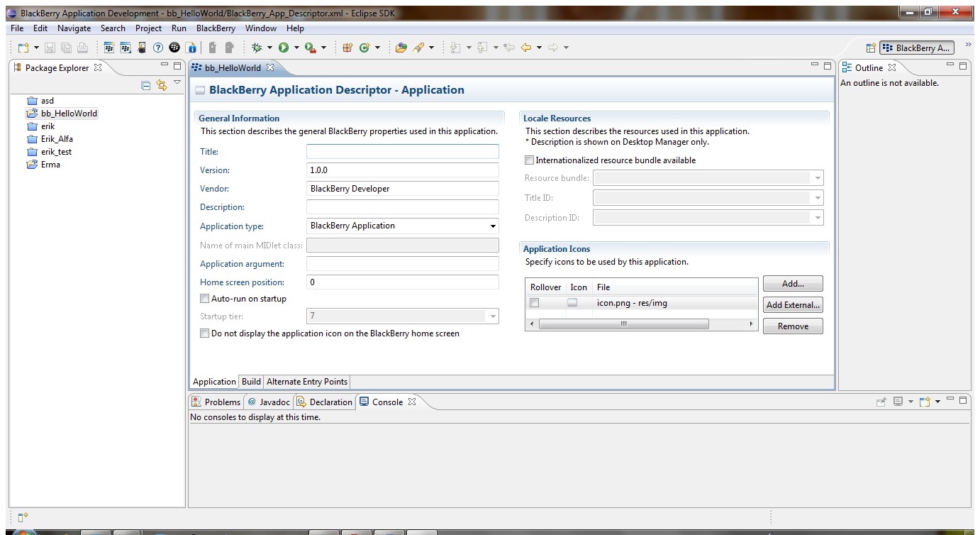Switch to the Alternate Entry Points tab
The image size is (980, 535).
pos(306,382)
